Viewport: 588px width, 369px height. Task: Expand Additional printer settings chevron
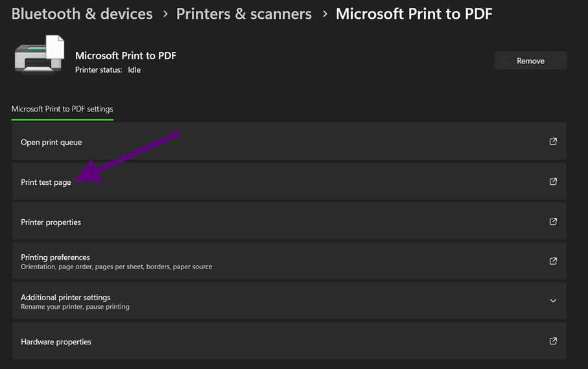pyautogui.click(x=553, y=301)
